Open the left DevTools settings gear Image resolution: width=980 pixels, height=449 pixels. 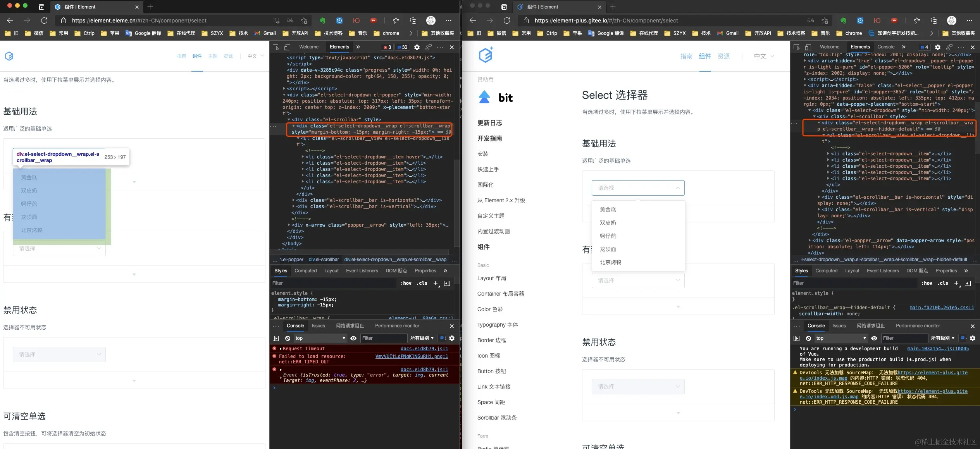417,47
